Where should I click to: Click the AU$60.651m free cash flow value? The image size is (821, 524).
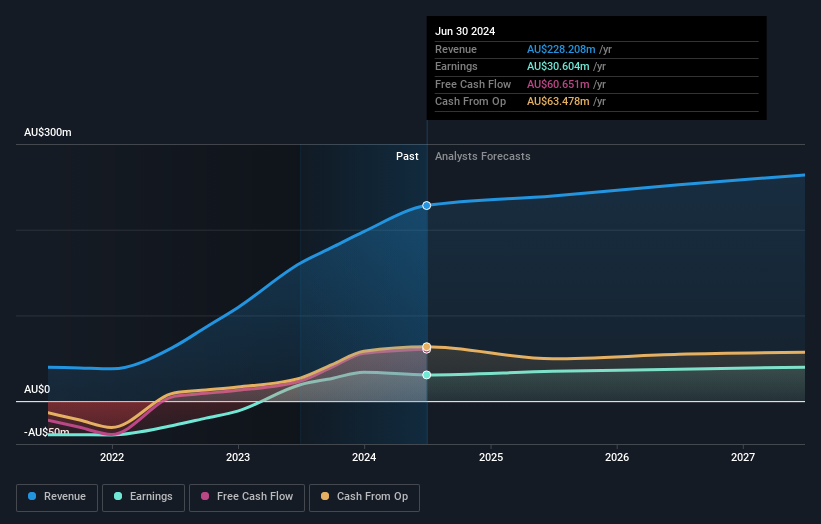click(558, 84)
